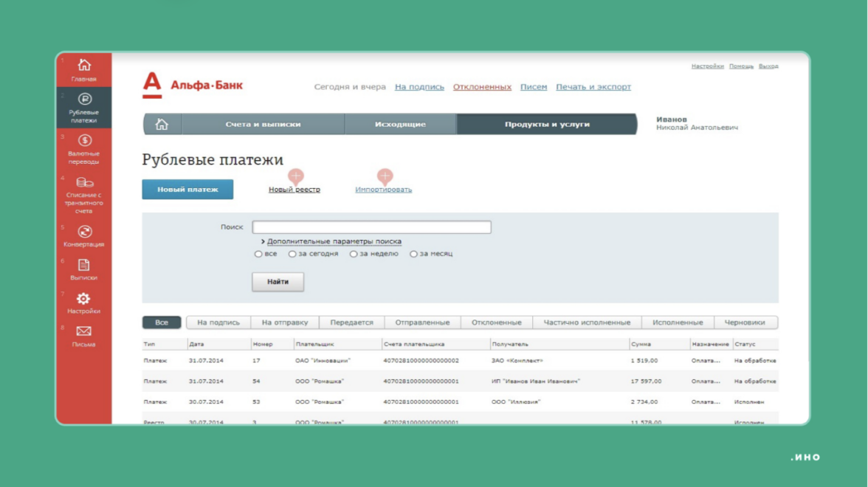Select Рублевые платежи sidebar icon
Screen dimensions: 868x487
(84, 100)
